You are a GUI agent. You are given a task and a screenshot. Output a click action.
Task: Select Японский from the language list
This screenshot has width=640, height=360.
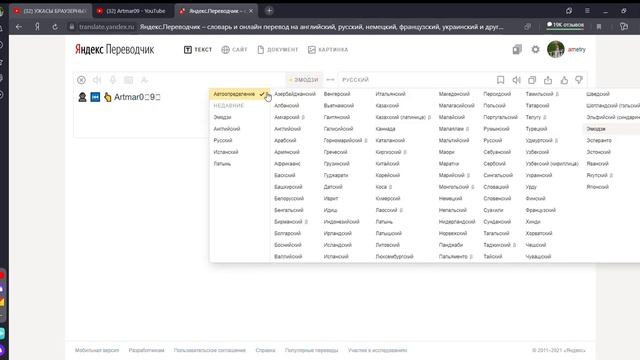(597, 187)
